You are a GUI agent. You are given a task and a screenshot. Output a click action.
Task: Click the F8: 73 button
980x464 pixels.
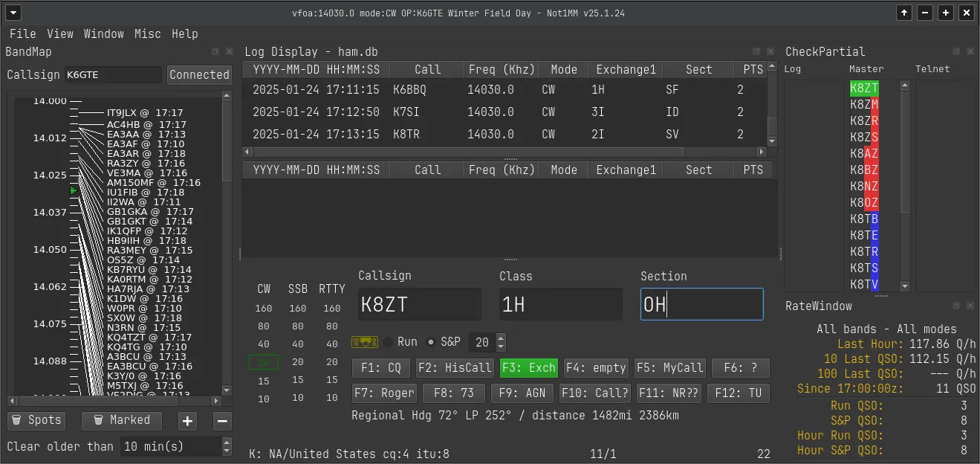[454, 393]
